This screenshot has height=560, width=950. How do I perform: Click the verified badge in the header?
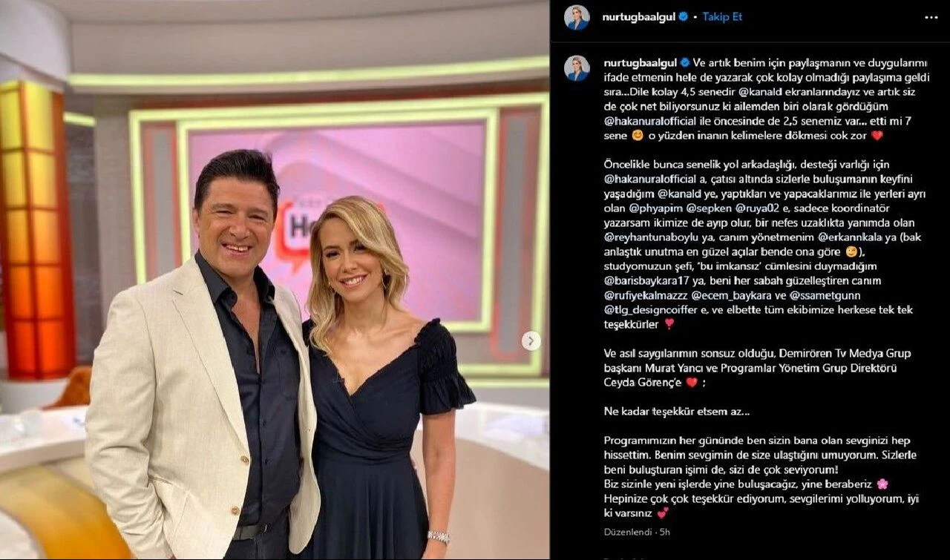coord(682,16)
